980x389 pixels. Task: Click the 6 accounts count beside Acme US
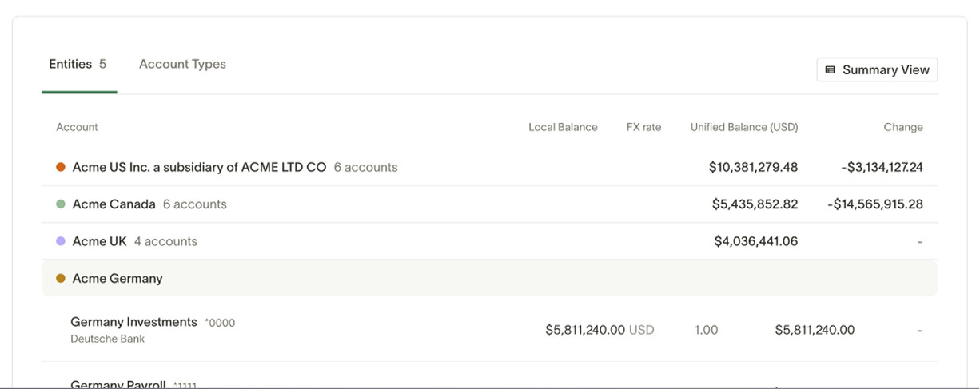365,167
